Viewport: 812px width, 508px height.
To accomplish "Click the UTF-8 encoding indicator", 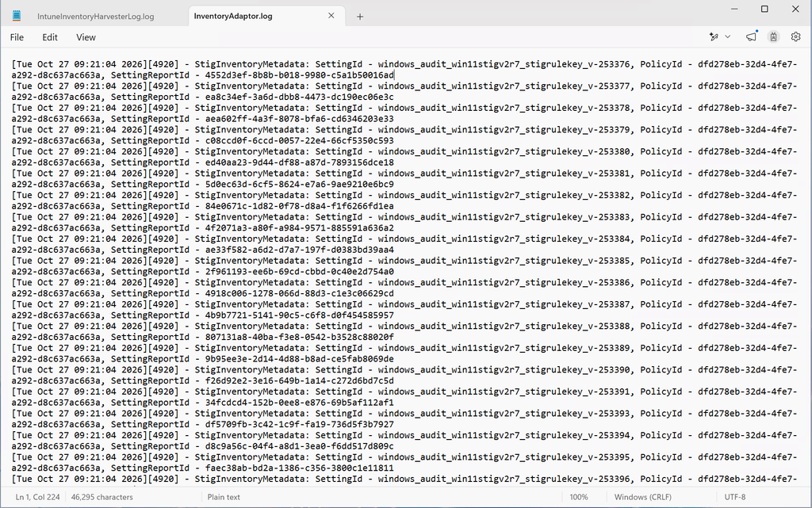I will click(735, 497).
